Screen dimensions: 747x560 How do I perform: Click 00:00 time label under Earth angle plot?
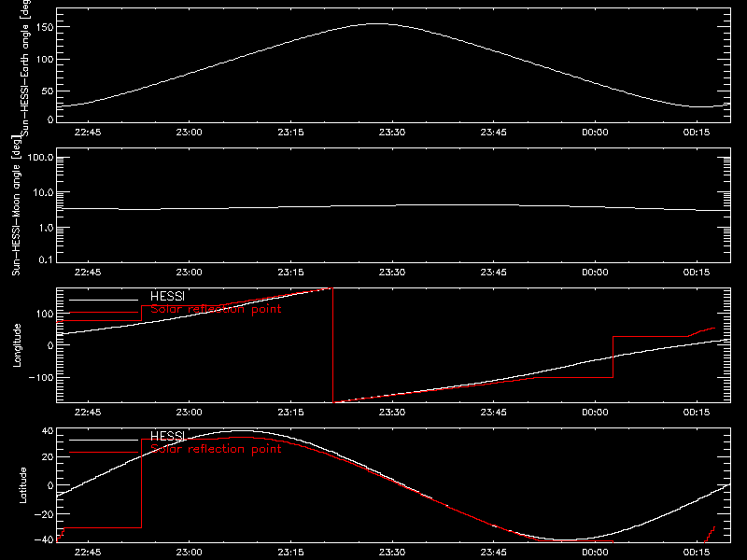(x=595, y=133)
